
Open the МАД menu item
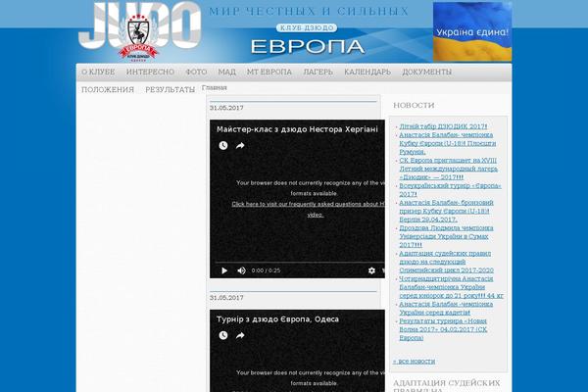[x=227, y=72]
